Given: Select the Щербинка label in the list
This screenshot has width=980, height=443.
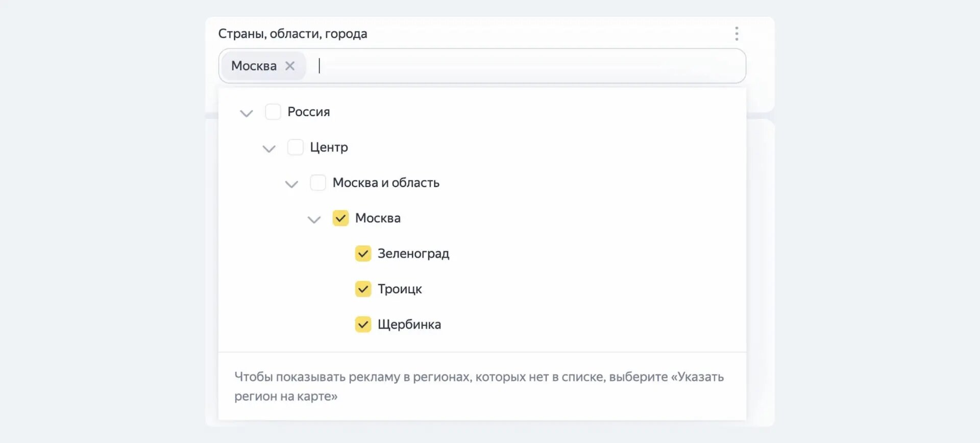Looking at the screenshot, I should (x=409, y=325).
